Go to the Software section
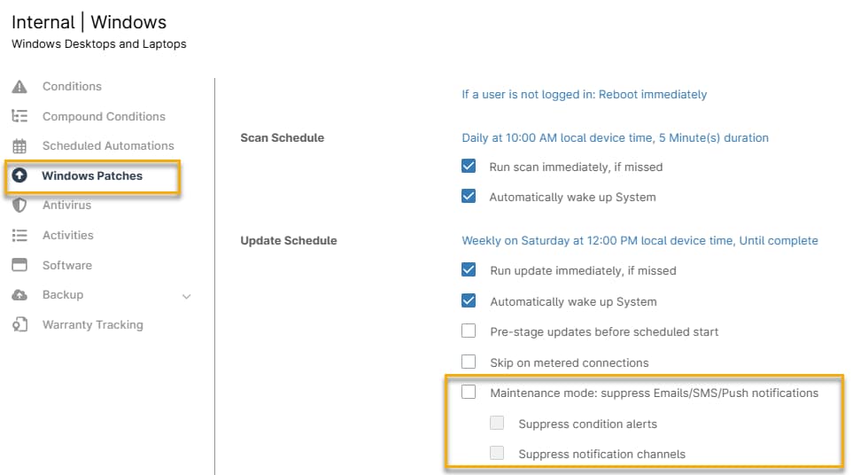Viewport: 868px width, 475px height. (66, 265)
